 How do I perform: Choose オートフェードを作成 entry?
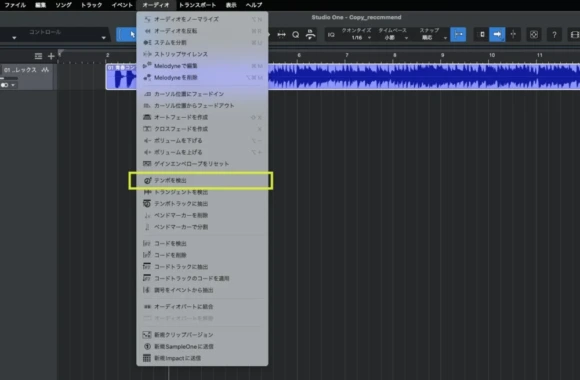click(x=202, y=117)
